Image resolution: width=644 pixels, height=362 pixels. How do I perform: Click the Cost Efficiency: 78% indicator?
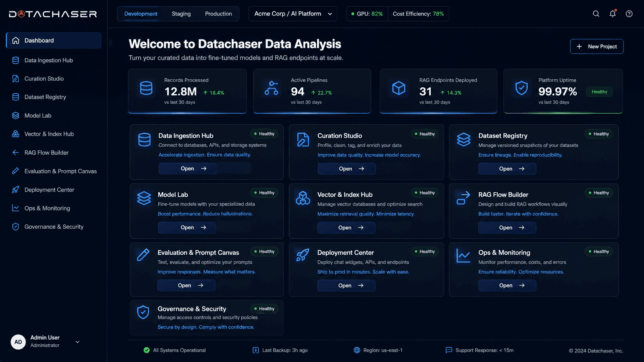pyautogui.click(x=418, y=14)
